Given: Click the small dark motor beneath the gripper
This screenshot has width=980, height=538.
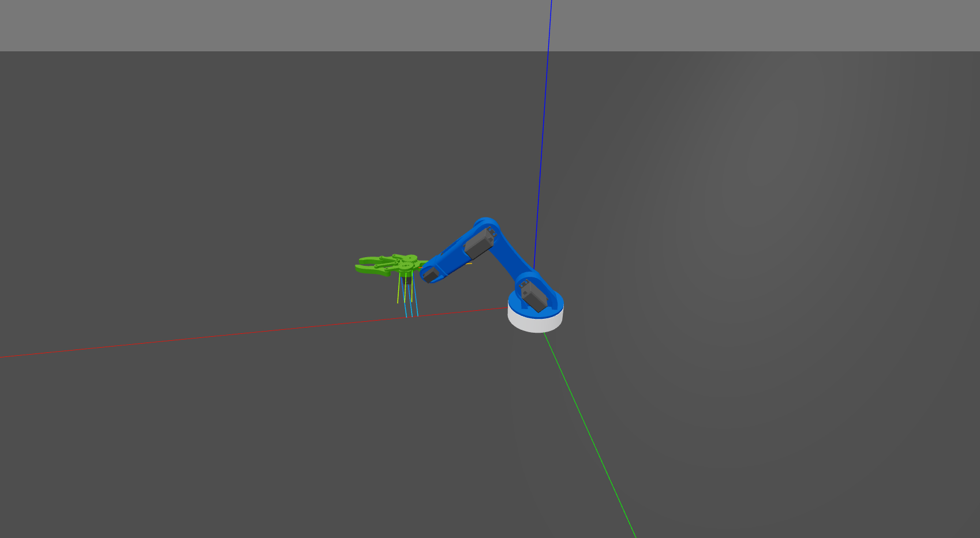Looking at the screenshot, I should point(408,280).
